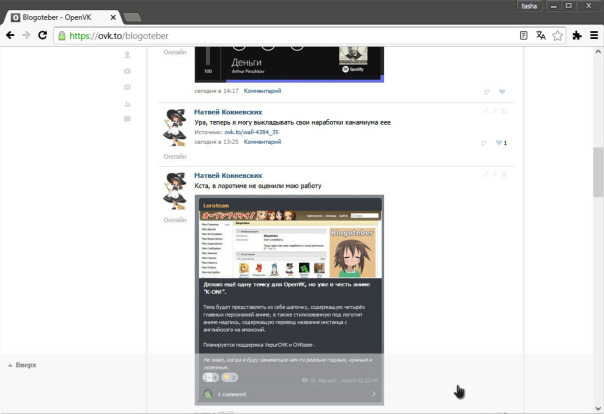
Task: Click the translate page icon in address bar
Action: click(541, 35)
